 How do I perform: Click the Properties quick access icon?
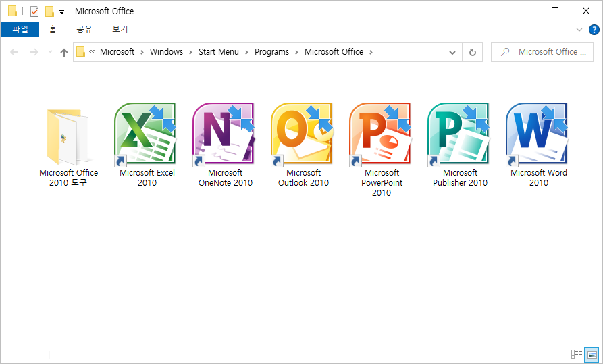pyautogui.click(x=34, y=11)
